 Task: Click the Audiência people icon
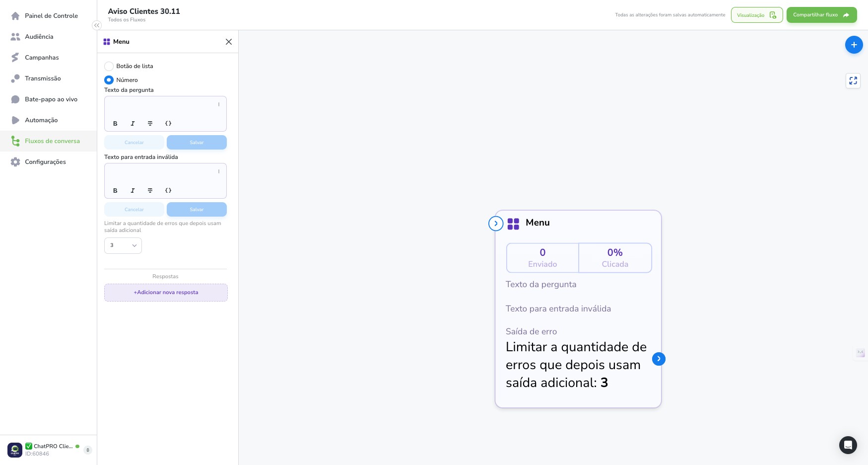click(x=15, y=37)
